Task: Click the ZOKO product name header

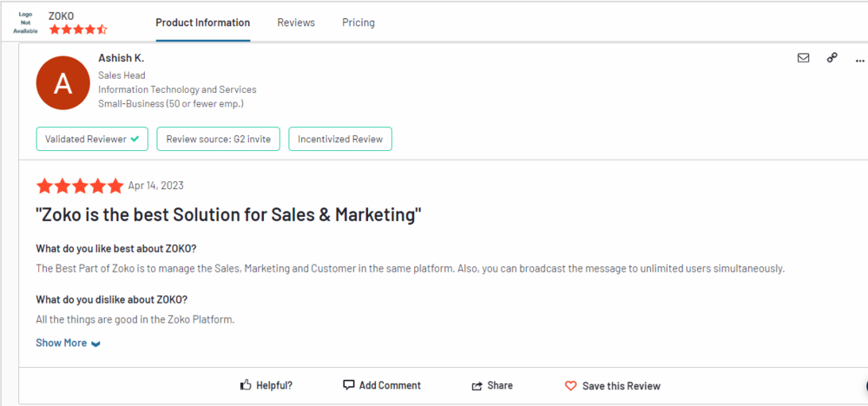Action: [61, 16]
